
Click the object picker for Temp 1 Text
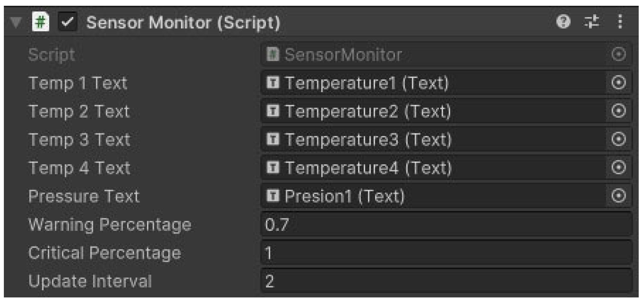point(618,83)
